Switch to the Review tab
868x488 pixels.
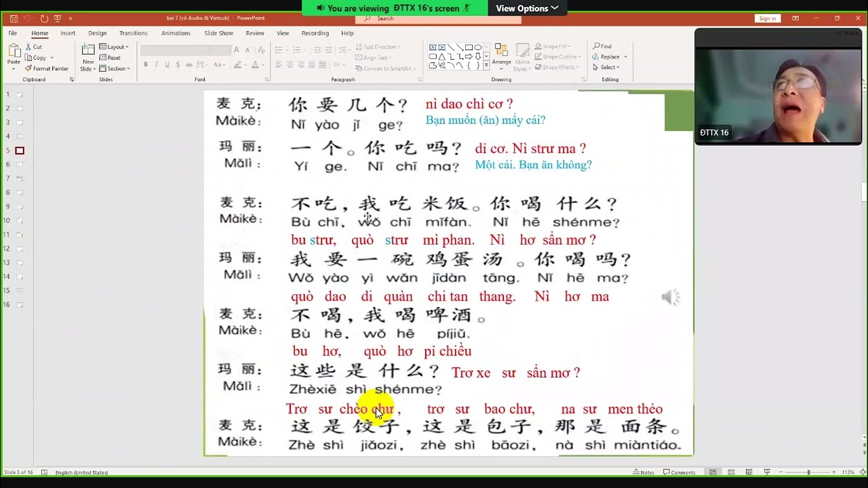(255, 33)
